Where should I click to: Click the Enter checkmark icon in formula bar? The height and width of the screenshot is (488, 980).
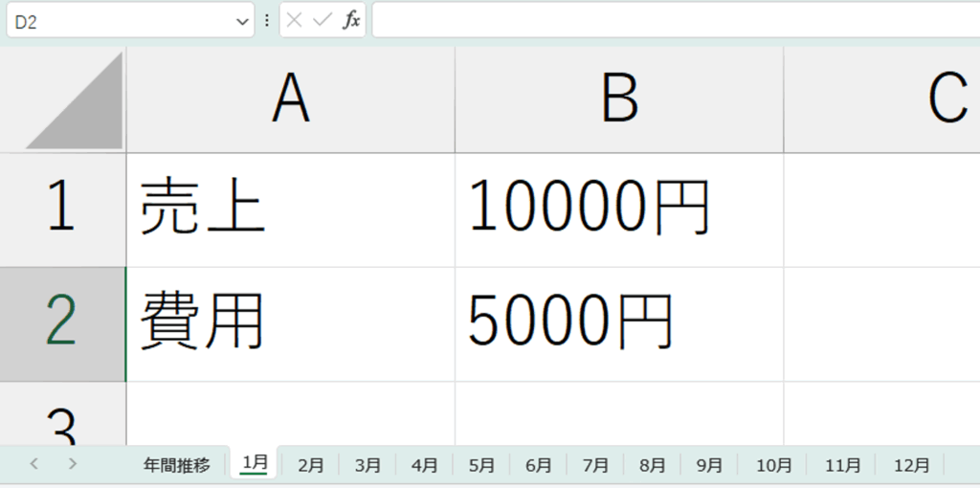click(x=323, y=20)
